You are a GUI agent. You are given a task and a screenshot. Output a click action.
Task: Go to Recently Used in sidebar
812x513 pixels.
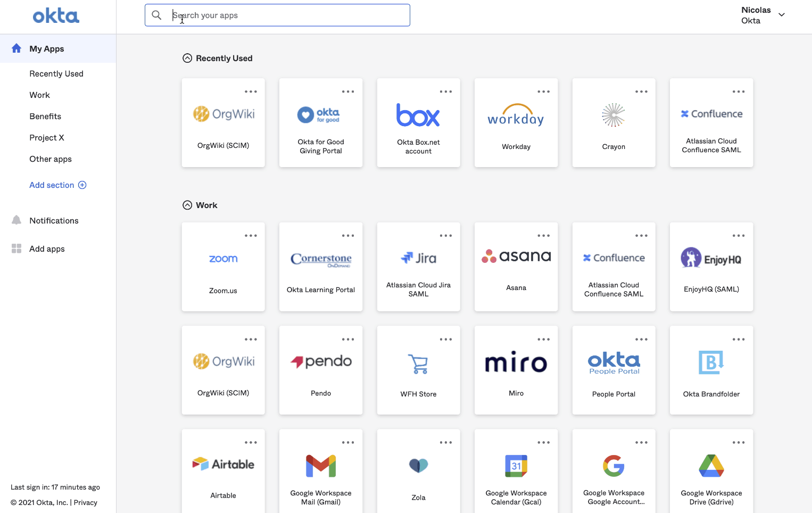56,74
